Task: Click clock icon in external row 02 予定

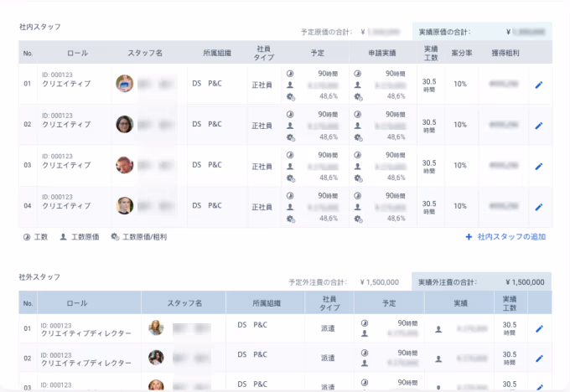Action: (365, 353)
